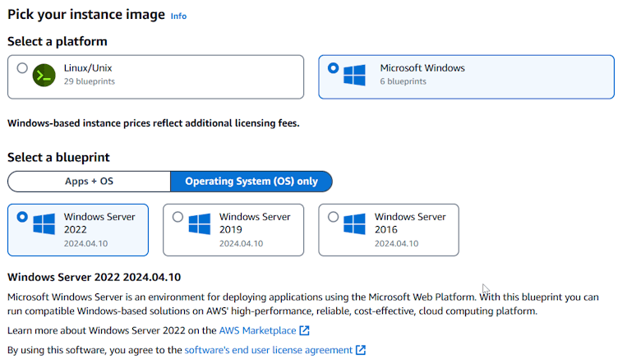Click the Windows Server 2019 logo icon

pos(200,223)
